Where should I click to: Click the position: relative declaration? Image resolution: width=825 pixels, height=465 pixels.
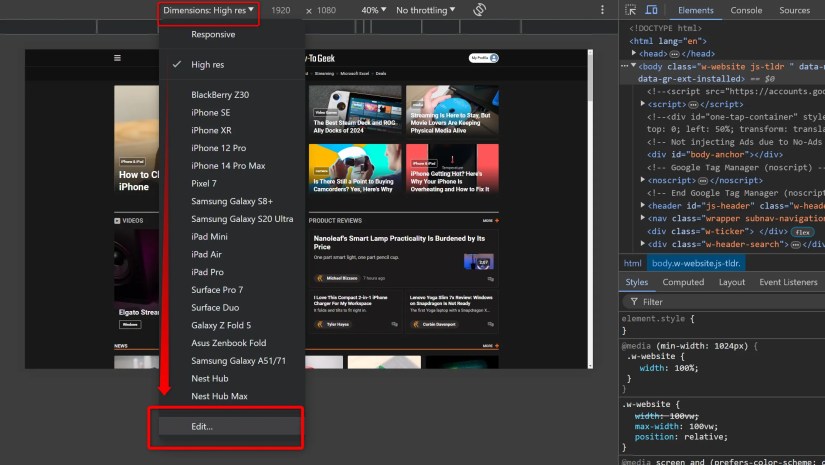(681, 437)
